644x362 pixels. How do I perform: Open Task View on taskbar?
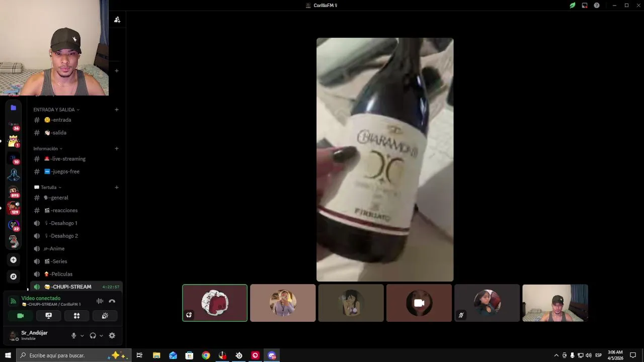point(139,355)
